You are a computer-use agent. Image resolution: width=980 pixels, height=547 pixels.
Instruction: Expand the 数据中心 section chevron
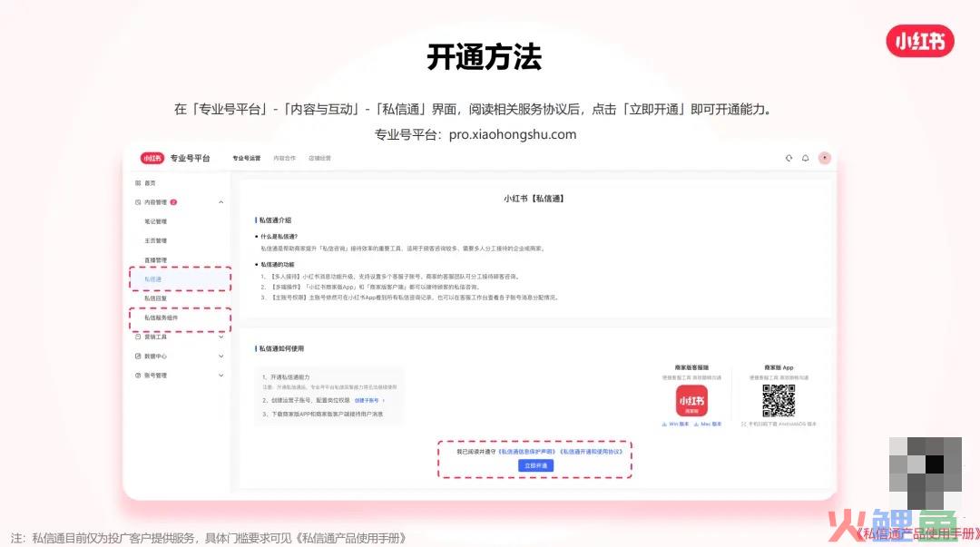pos(220,357)
